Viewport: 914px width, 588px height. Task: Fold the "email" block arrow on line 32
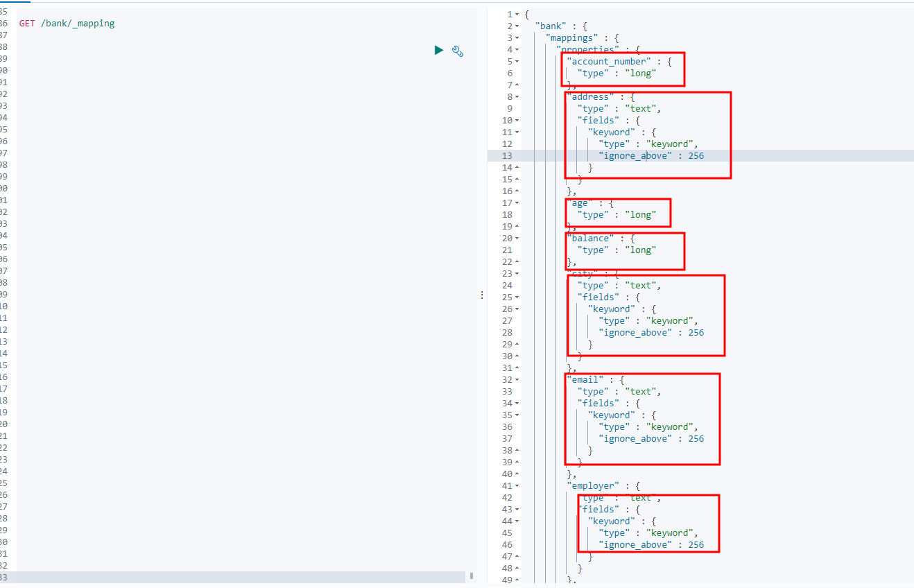point(517,380)
